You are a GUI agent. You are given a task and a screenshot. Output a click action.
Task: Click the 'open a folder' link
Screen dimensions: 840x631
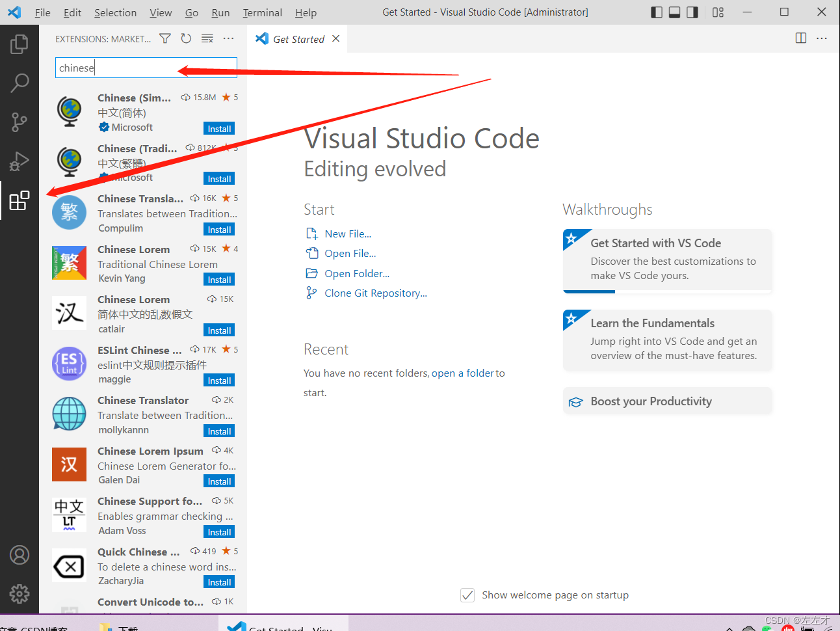(x=463, y=373)
